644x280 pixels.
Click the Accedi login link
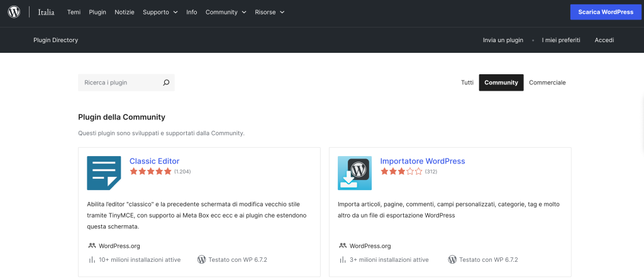pos(604,40)
